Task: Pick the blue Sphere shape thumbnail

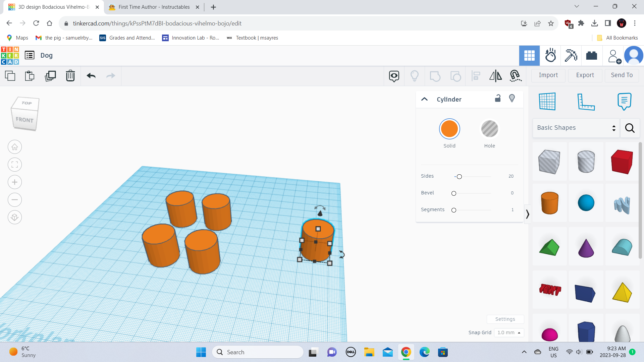Action: click(586, 203)
